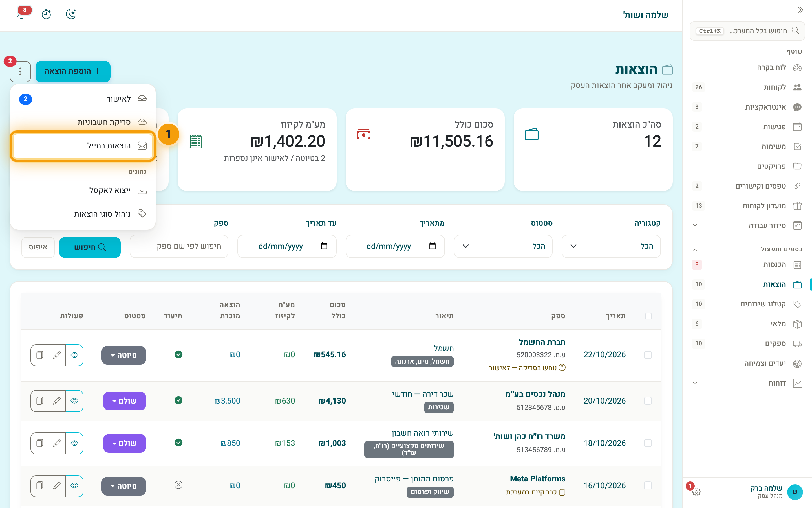Open the חברת החשמל supplier link
The height and width of the screenshot is (508, 812).
(x=542, y=342)
